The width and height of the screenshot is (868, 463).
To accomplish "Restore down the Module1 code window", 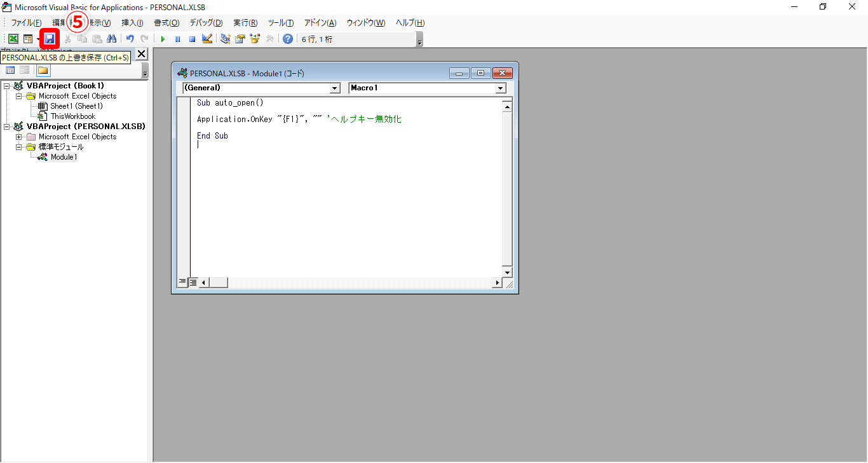I will (x=480, y=73).
